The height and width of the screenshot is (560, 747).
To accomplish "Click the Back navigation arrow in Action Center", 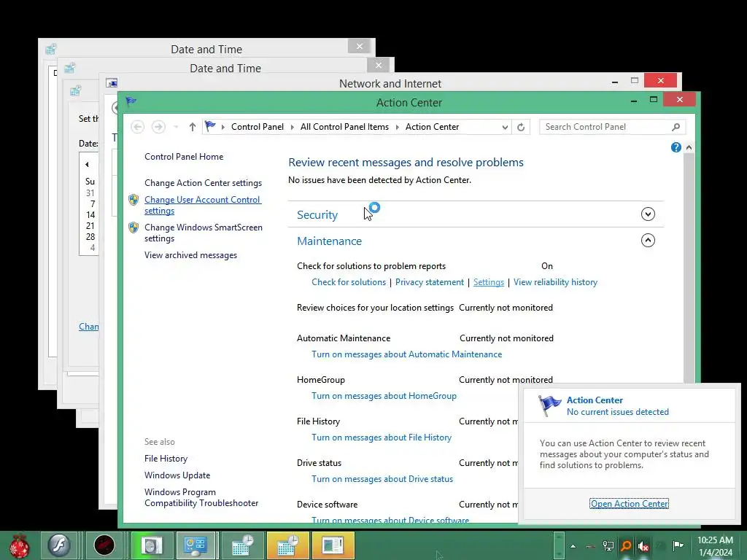I will [x=138, y=127].
